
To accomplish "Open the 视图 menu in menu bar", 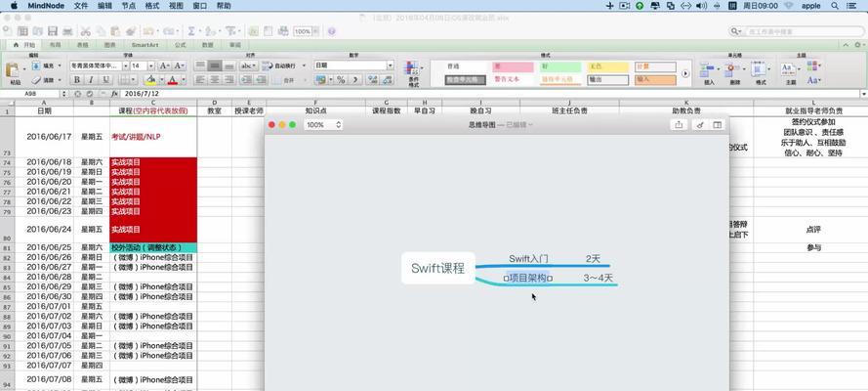I will tap(176, 6).
